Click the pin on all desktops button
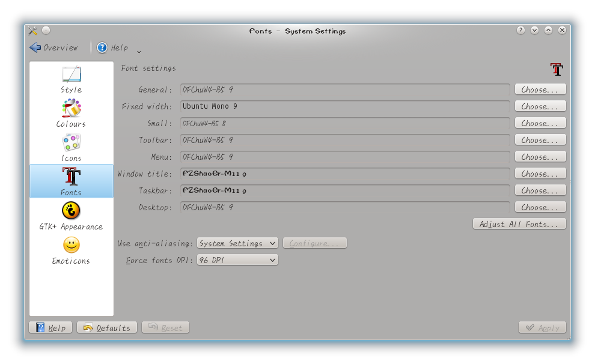595x364 pixels. point(46,30)
